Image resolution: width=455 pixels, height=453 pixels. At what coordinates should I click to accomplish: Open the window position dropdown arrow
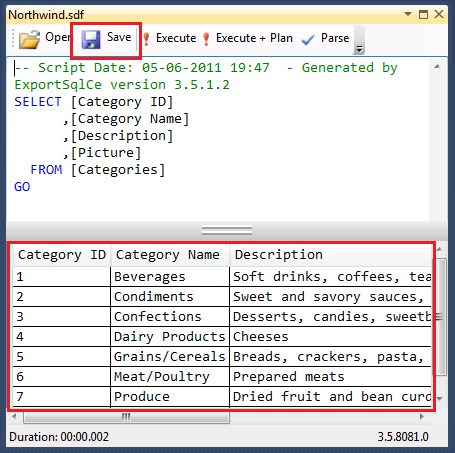pos(408,14)
